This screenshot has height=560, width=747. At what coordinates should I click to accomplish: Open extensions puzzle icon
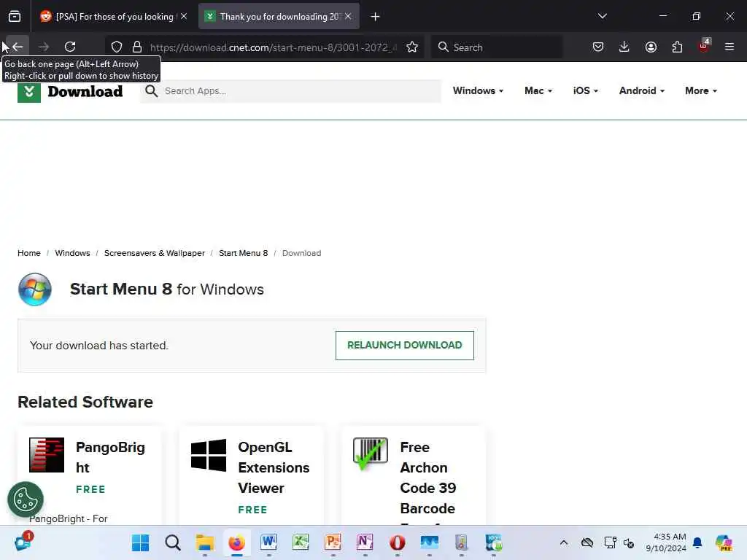(677, 47)
